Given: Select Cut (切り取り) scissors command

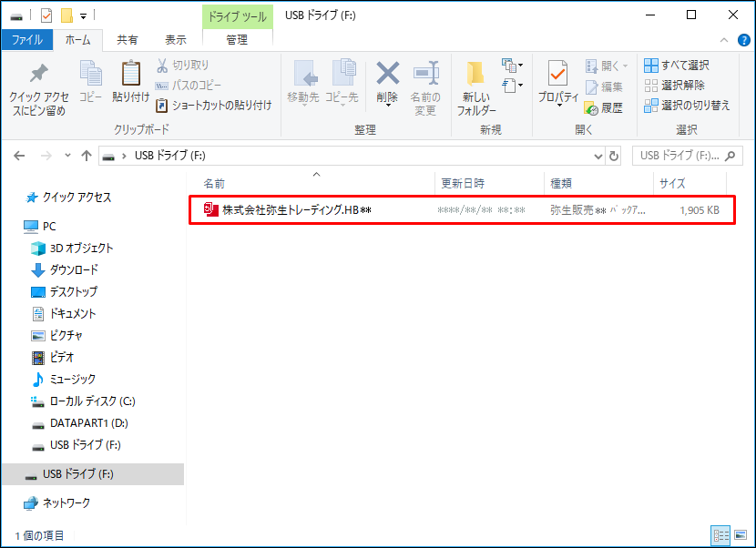Looking at the screenshot, I should [x=183, y=65].
